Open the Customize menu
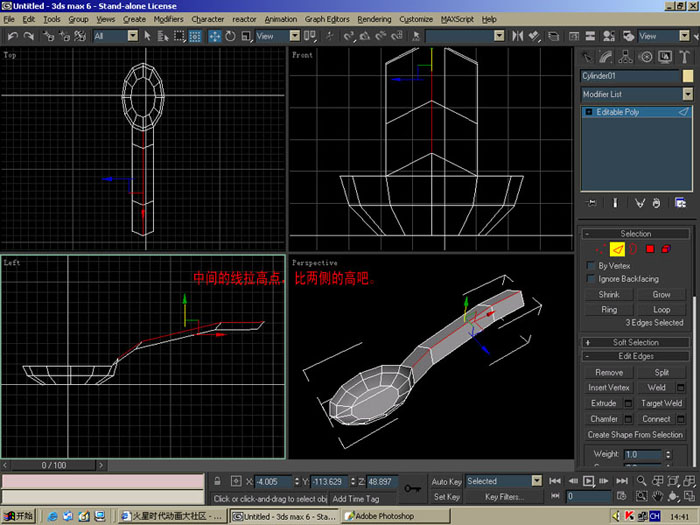The height and width of the screenshot is (525, 700). (416, 19)
